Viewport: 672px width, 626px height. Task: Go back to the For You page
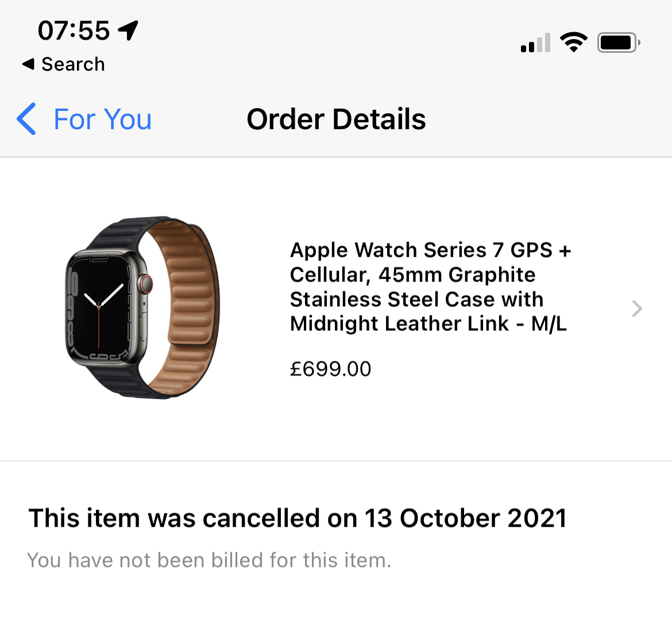tap(102, 119)
